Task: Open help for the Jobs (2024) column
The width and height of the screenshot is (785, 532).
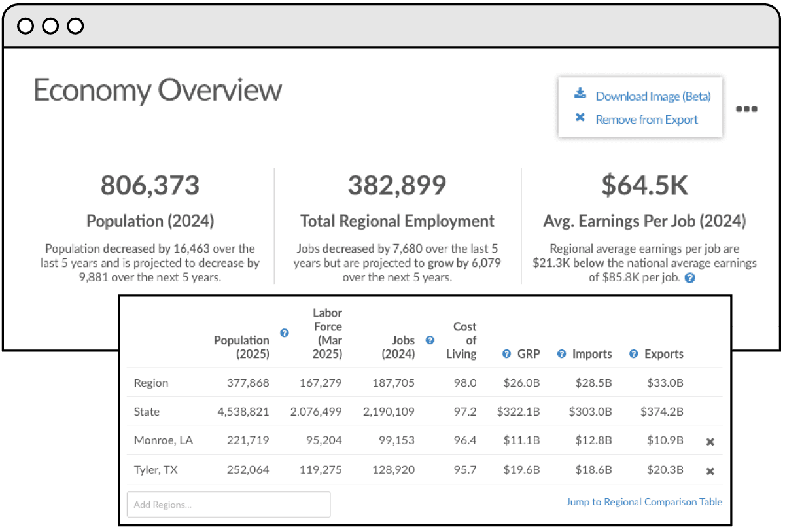Action: coord(430,340)
